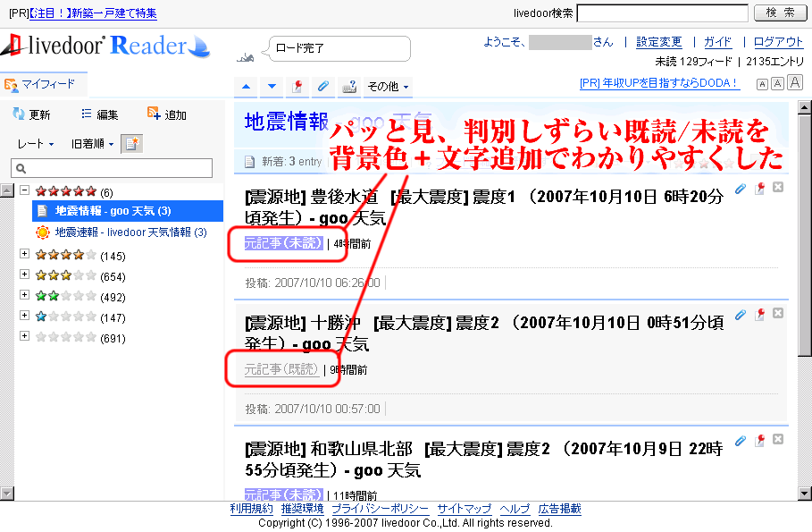Click the ログアウト logout link

pyautogui.click(x=778, y=42)
